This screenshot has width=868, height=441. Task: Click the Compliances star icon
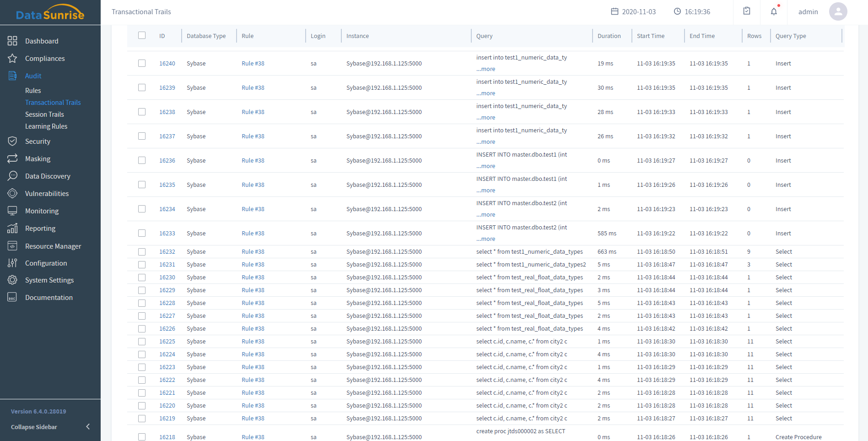[x=12, y=58]
